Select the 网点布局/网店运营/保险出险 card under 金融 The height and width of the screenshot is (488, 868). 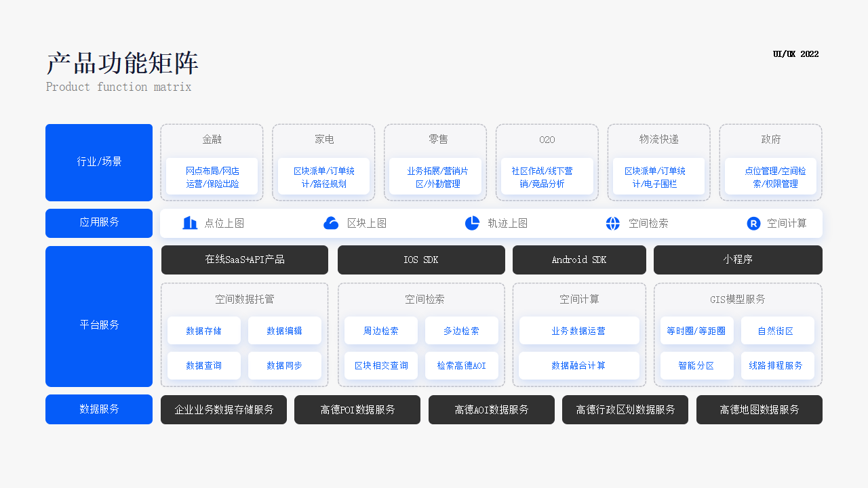coord(212,177)
